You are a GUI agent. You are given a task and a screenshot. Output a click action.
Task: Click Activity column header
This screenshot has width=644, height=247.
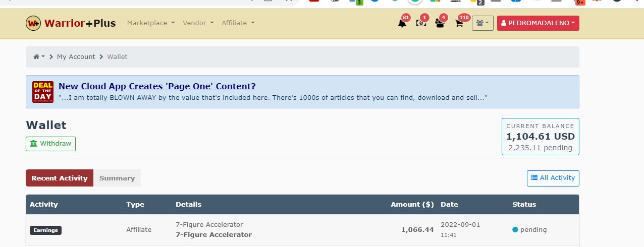pyautogui.click(x=44, y=205)
